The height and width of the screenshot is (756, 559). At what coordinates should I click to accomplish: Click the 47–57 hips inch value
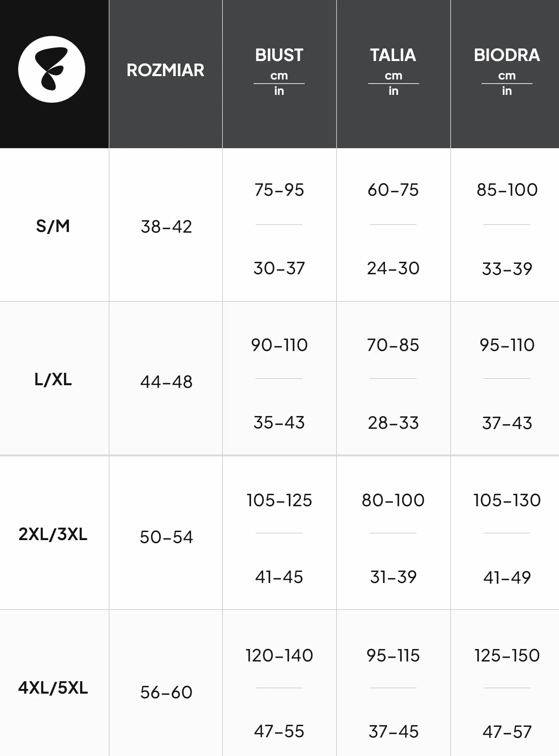pyautogui.click(x=507, y=732)
